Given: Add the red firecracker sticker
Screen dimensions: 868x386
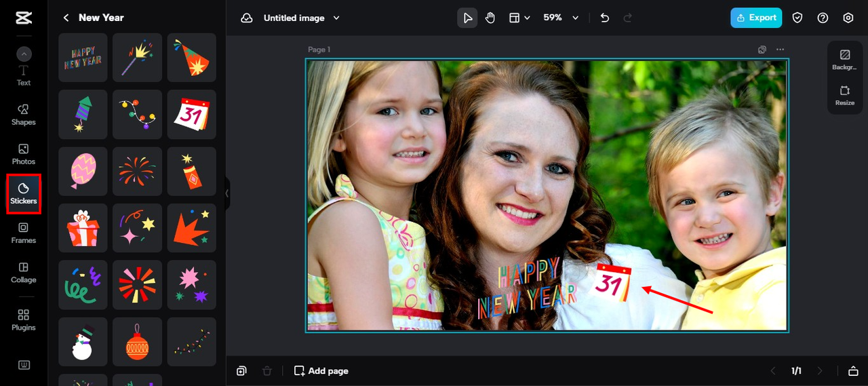Looking at the screenshot, I should 192,172.
